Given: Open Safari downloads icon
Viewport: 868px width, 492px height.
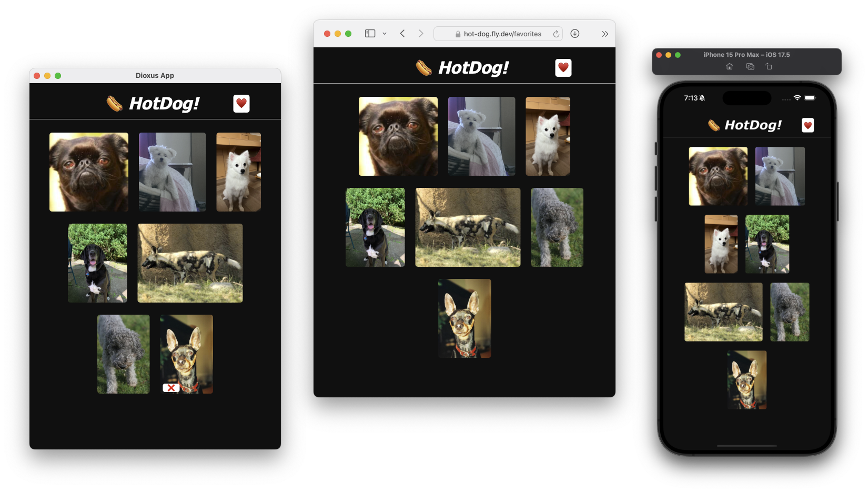Looking at the screenshot, I should point(575,34).
